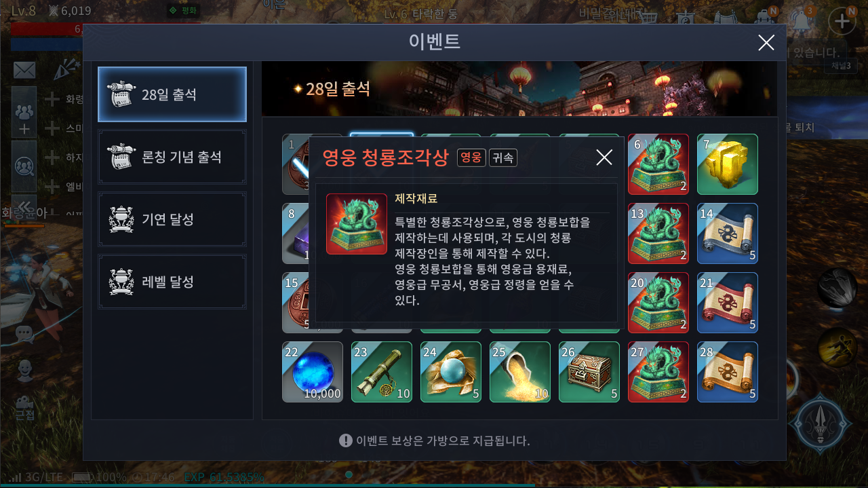Select the 레벨 달성 tab
The width and height of the screenshot is (868, 488).
(172, 282)
